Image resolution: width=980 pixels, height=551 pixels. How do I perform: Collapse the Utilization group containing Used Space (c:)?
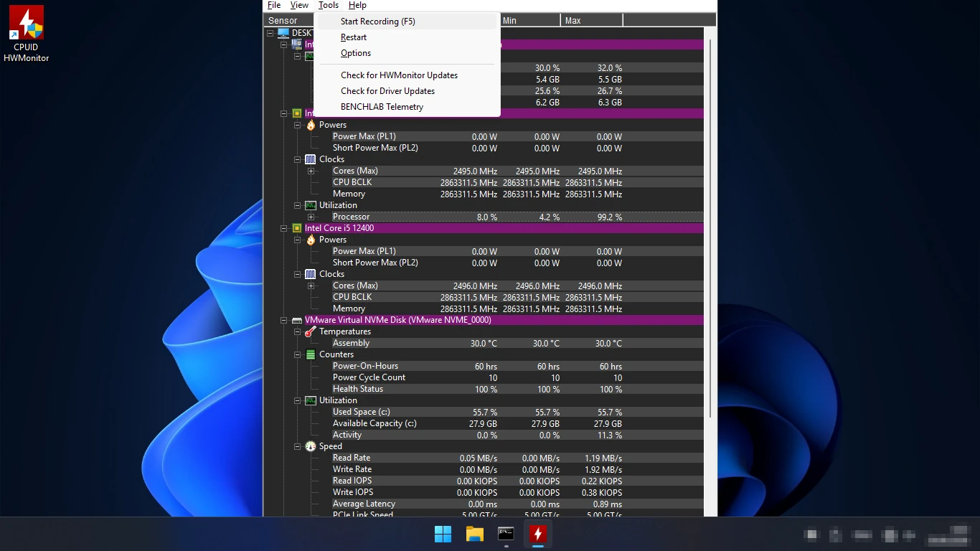pyautogui.click(x=298, y=400)
